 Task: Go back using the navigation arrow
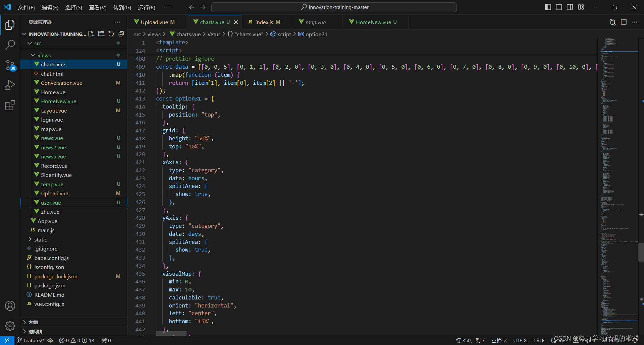point(192,7)
